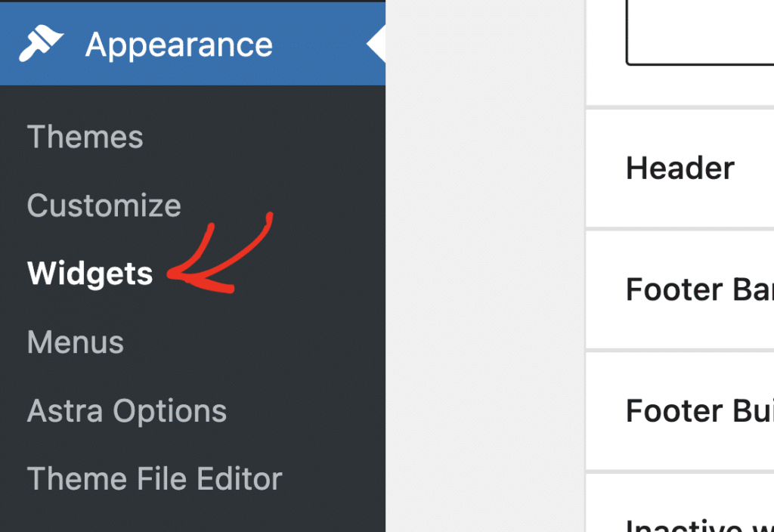774x532 pixels.
Task: Click the Appearance paintbrush icon
Action: tap(42, 43)
